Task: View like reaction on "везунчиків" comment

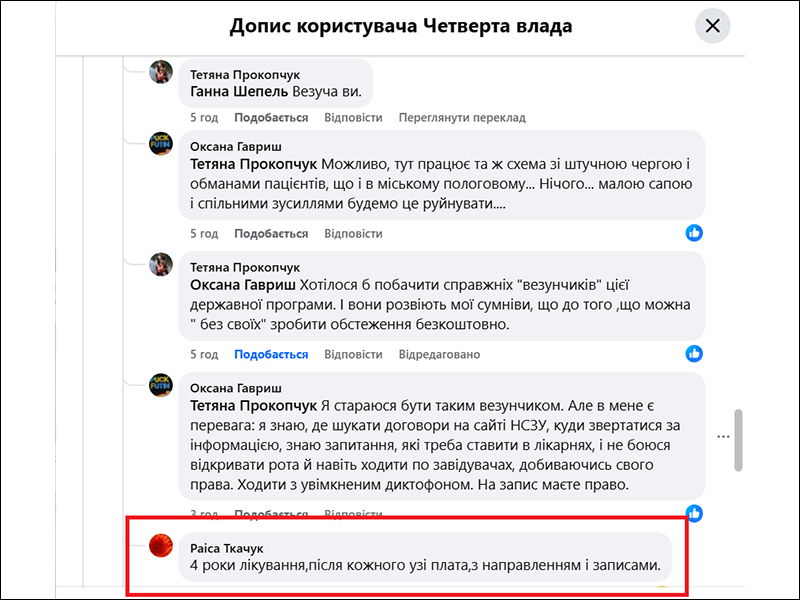Action: [x=694, y=354]
